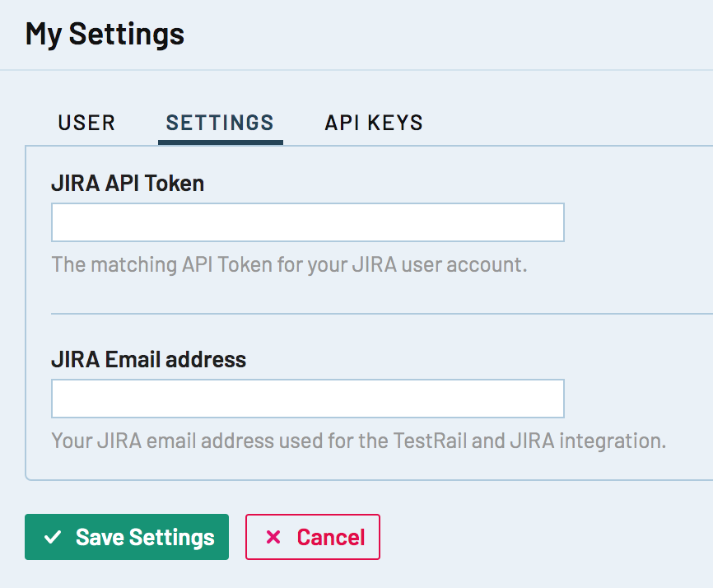The image size is (713, 588).
Task: Click the 'JIRA API Token' field label
Action: pyautogui.click(x=128, y=184)
